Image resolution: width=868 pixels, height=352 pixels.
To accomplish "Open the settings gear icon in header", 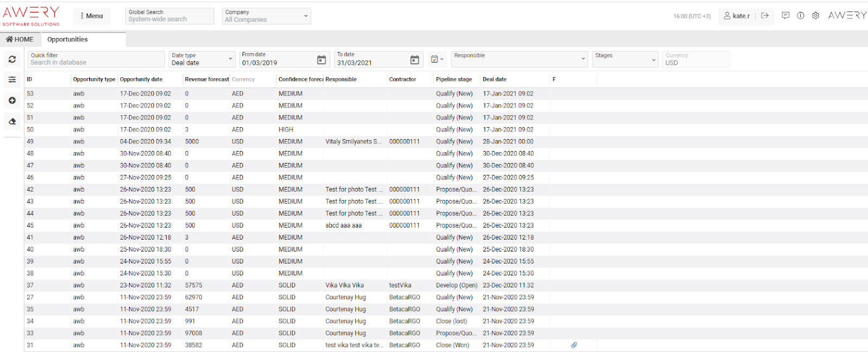I will [815, 16].
